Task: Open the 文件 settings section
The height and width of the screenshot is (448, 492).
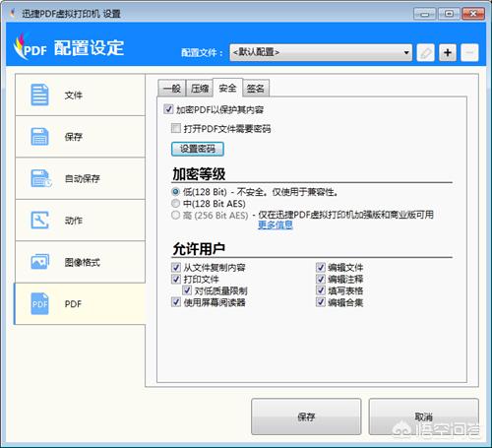Action: 80,95
